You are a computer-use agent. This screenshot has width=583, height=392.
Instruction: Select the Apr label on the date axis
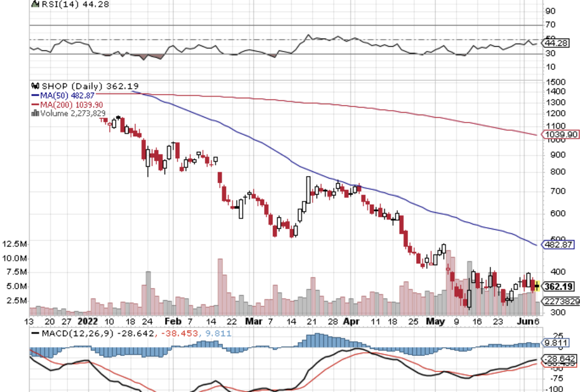pos(351,322)
